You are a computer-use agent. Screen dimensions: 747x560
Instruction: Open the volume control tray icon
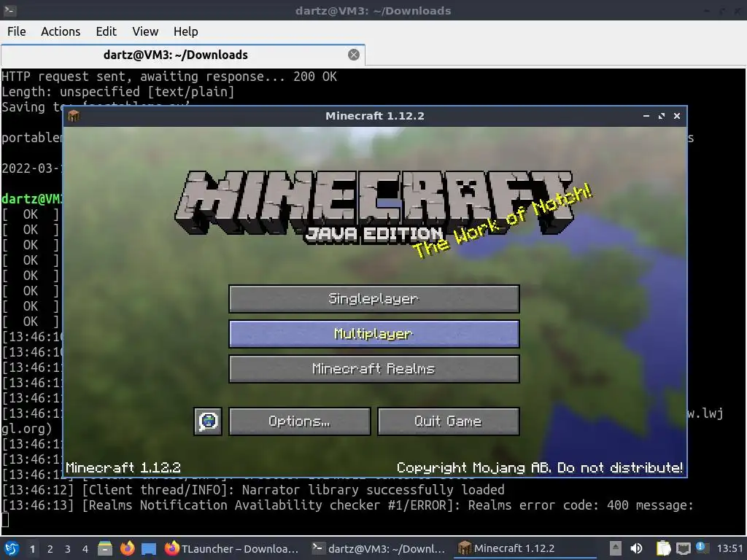click(x=636, y=548)
